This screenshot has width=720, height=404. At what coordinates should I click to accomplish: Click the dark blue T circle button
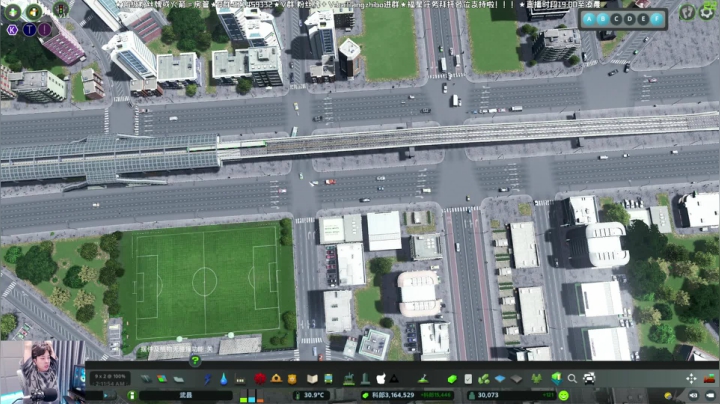tap(29, 30)
